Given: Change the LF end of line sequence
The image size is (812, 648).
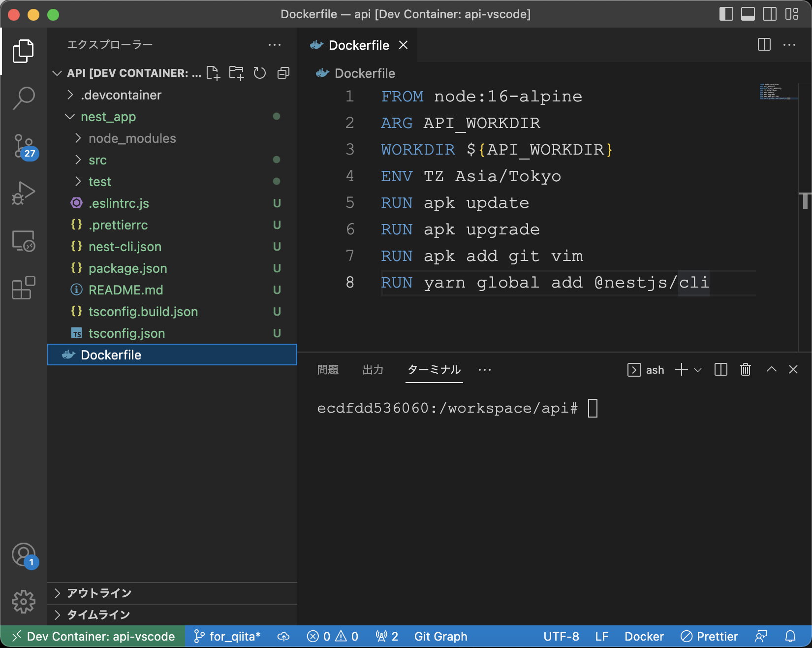Looking at the screenshot, I should [602, 636].
